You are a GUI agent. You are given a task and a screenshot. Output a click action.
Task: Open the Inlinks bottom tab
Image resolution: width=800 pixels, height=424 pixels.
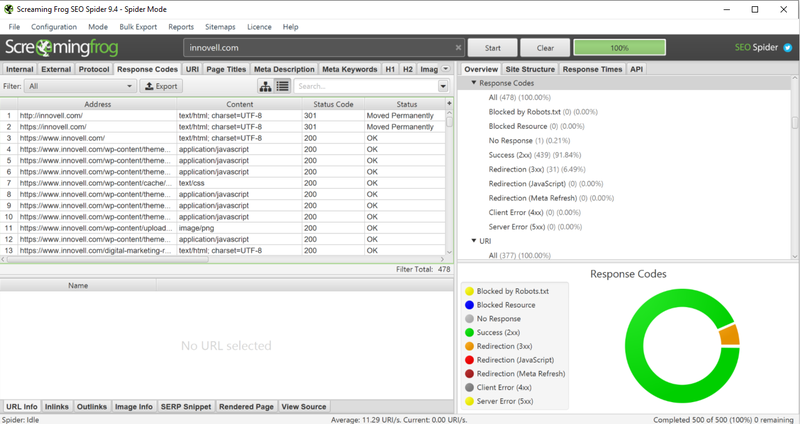[x=57, y=407]
